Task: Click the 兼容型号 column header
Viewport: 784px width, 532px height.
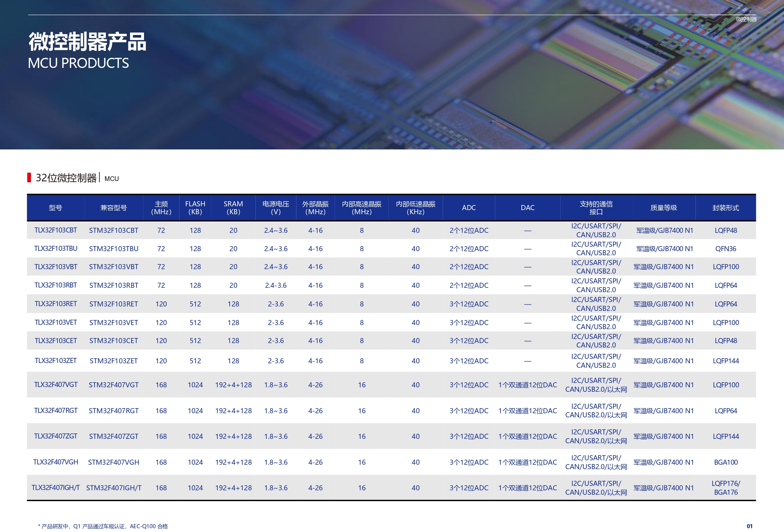Action: click(113, 208)
